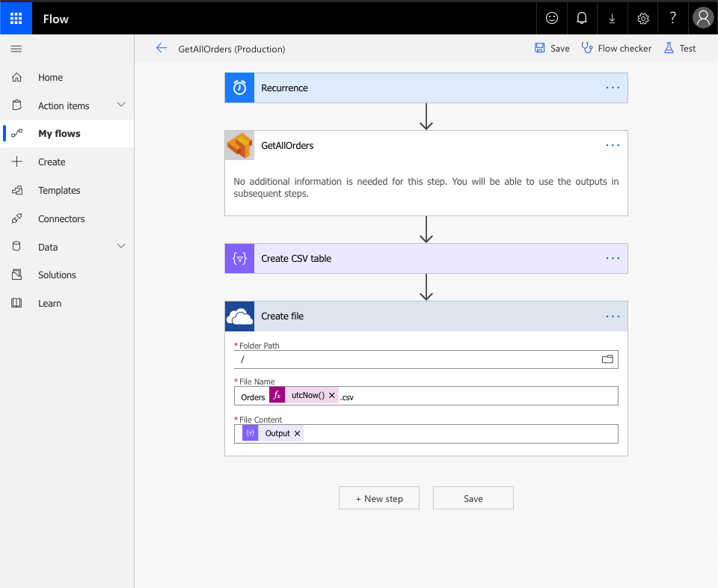
Task: Click the + New step button
Action: [x=379, y=498]
